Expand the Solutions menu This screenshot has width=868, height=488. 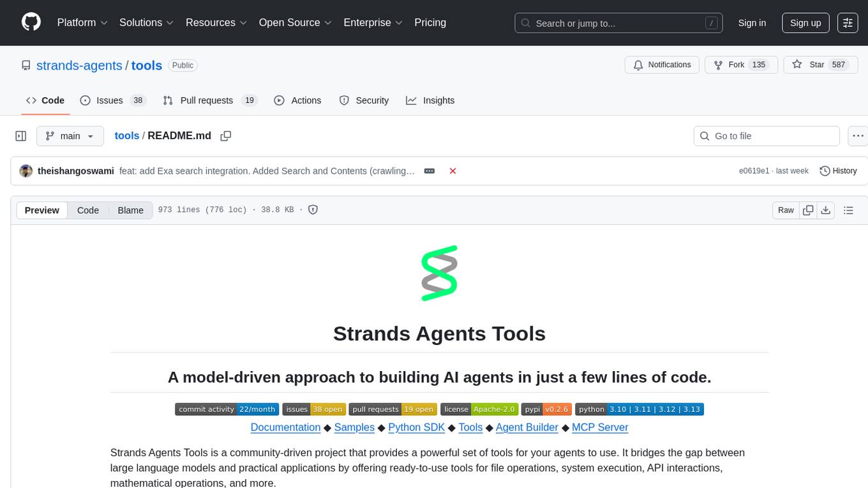(x=147, y=22)
